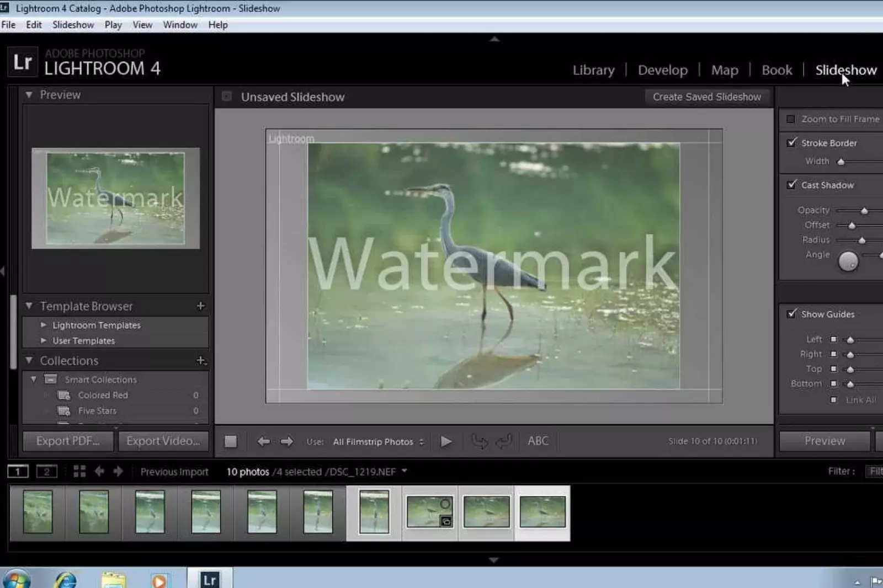Disable Cast Shadow checkbox

792,184
